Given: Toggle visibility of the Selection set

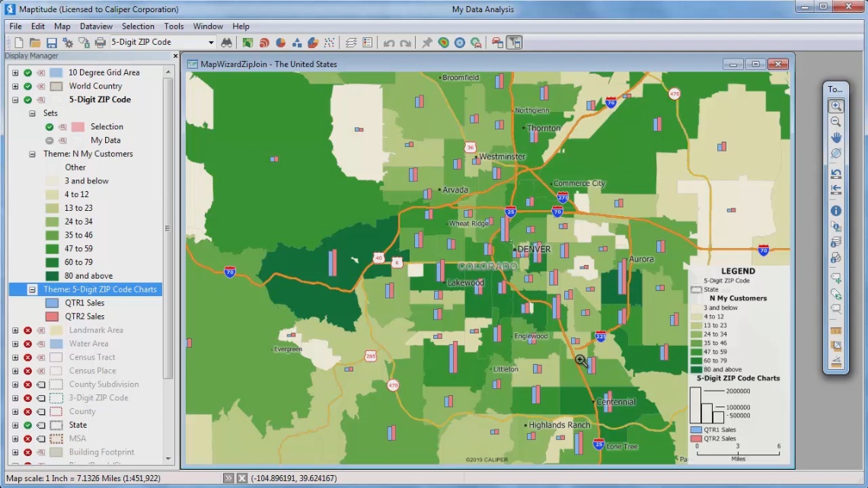Looking at the screenshot, I should 49,127.
